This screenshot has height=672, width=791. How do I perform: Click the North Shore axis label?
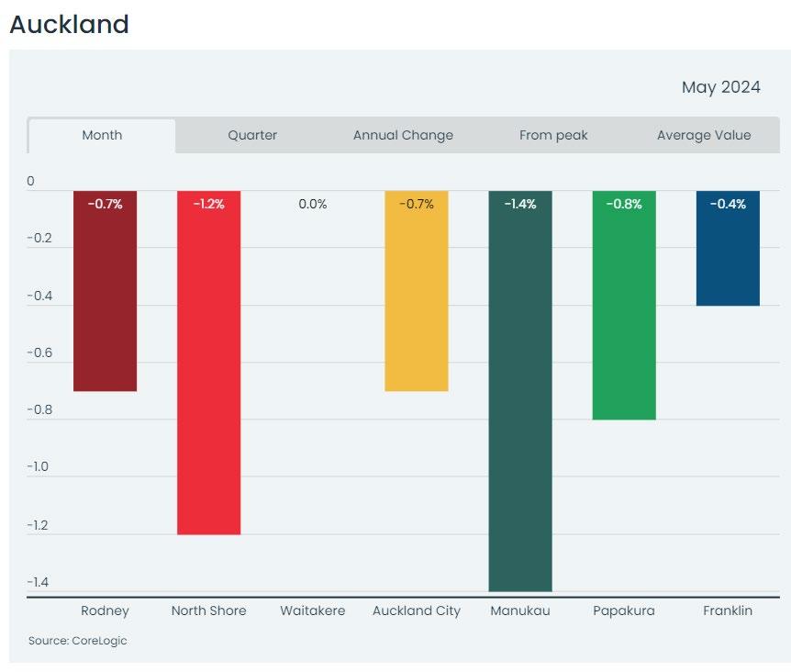click(x=208, y=610)
